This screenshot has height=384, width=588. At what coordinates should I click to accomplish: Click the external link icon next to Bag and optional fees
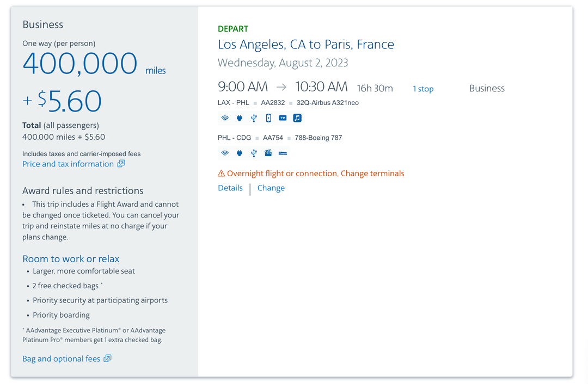[x=107, y=358]
